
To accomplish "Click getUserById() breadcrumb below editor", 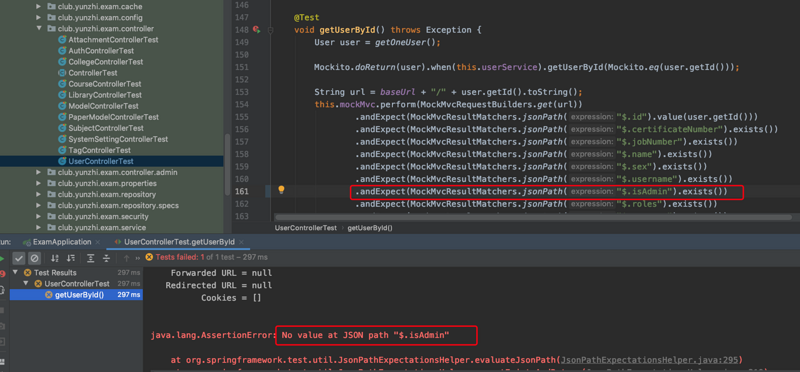I will [370, 228].
